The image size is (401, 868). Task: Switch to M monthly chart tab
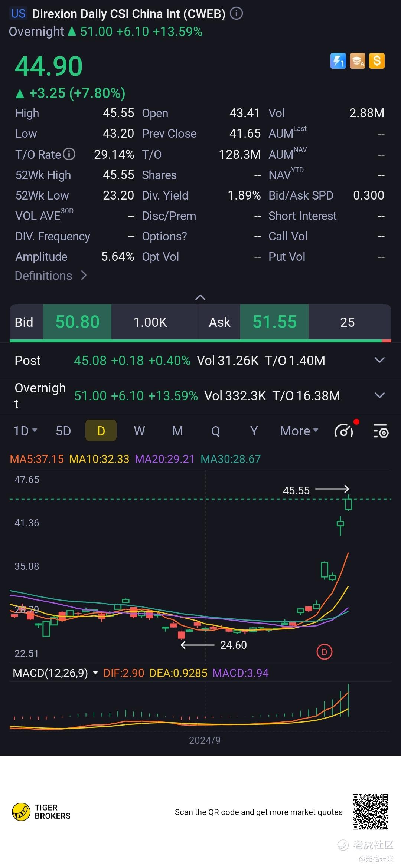pos(177,431)
